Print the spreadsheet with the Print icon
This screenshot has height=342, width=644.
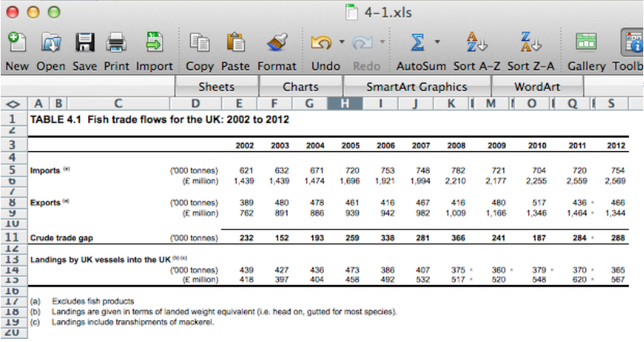116,42
